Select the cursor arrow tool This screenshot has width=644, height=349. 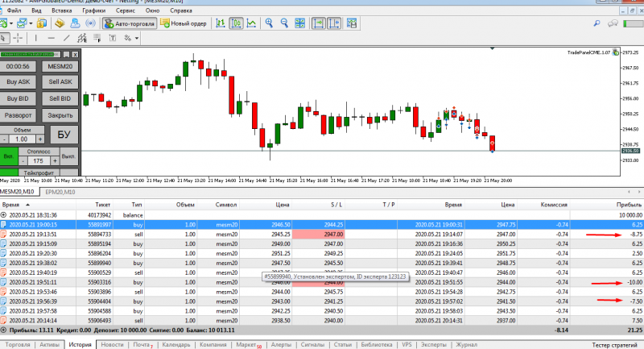click(3, 38)
